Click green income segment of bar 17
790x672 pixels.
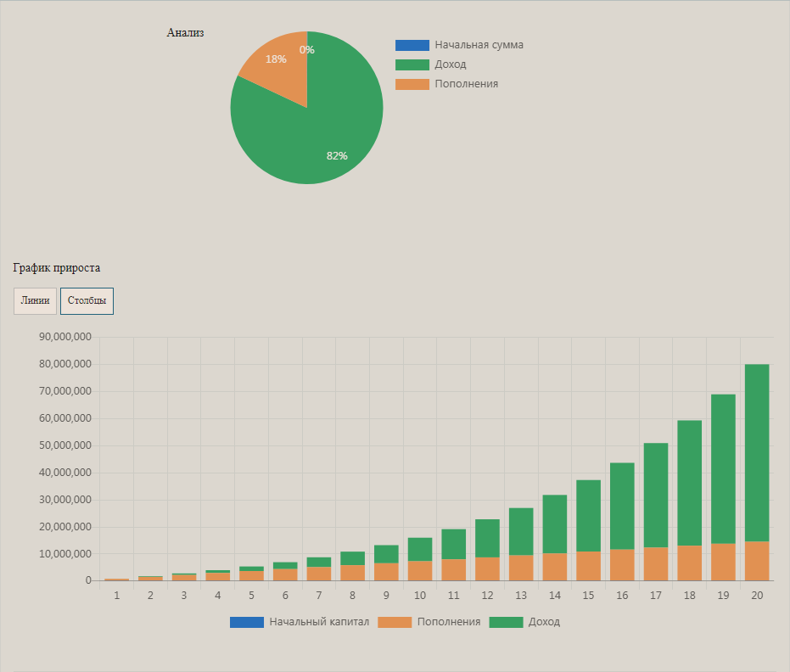(x=655, y=496)
